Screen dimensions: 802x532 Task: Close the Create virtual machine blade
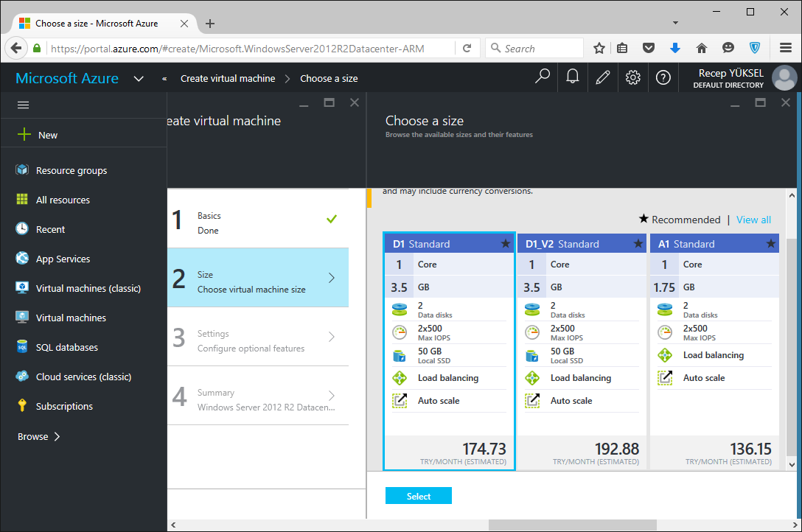[x=354, y=102]
